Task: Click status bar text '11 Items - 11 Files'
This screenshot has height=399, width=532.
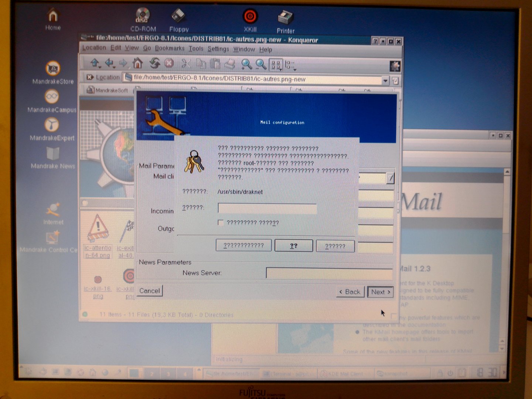Action: (x=124, y=314)
